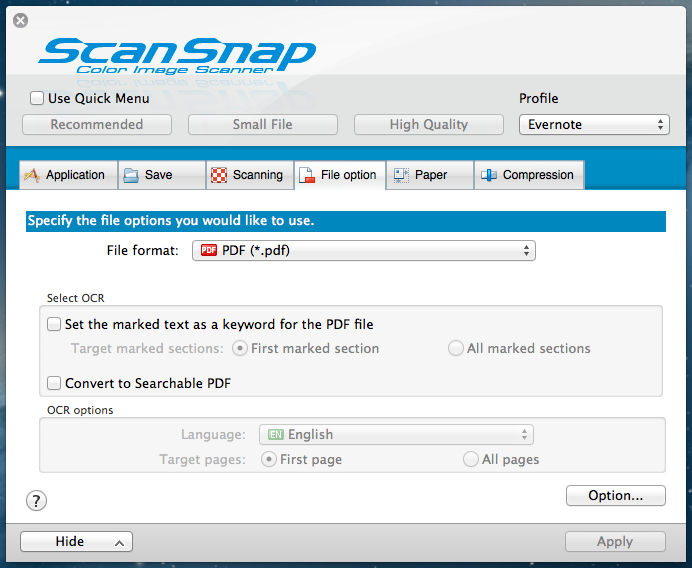This screenshot has width=692, height=568.
Task: Select the File option tab
Action: [340, 175]
